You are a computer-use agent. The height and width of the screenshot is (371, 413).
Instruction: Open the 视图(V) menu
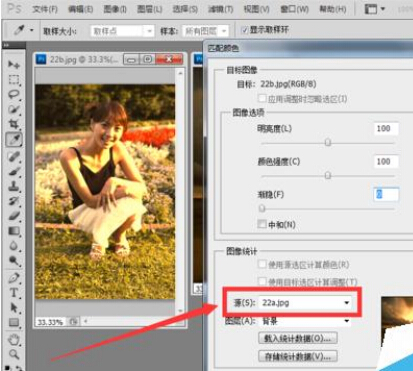tap(256, 9)
